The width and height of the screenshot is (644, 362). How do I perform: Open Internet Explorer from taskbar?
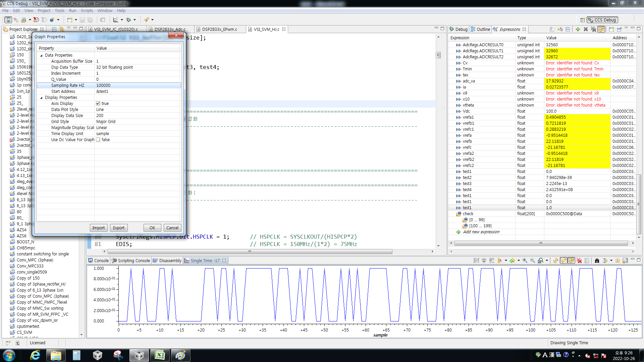(x=35, y=355)
